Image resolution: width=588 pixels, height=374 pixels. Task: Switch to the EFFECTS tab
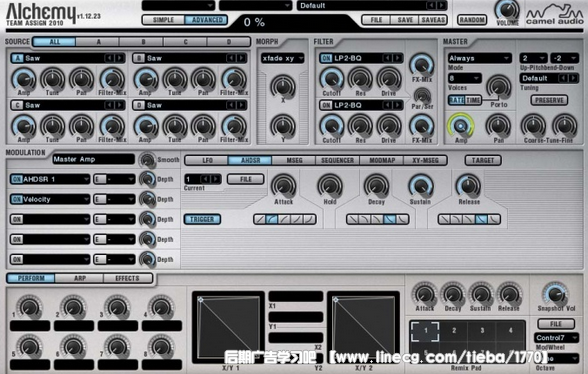pyautogui.click(x=128, y=278)
